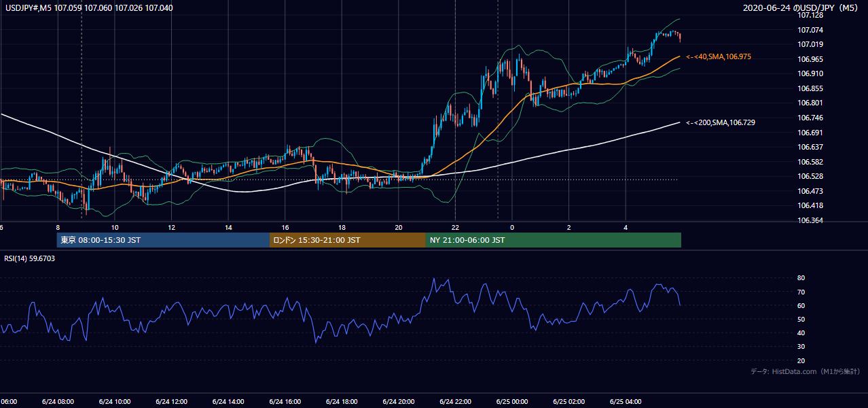
Task: Click the 6/25 02:00 bottom date label
Action: pyautogui.click(x=569, y=401)
